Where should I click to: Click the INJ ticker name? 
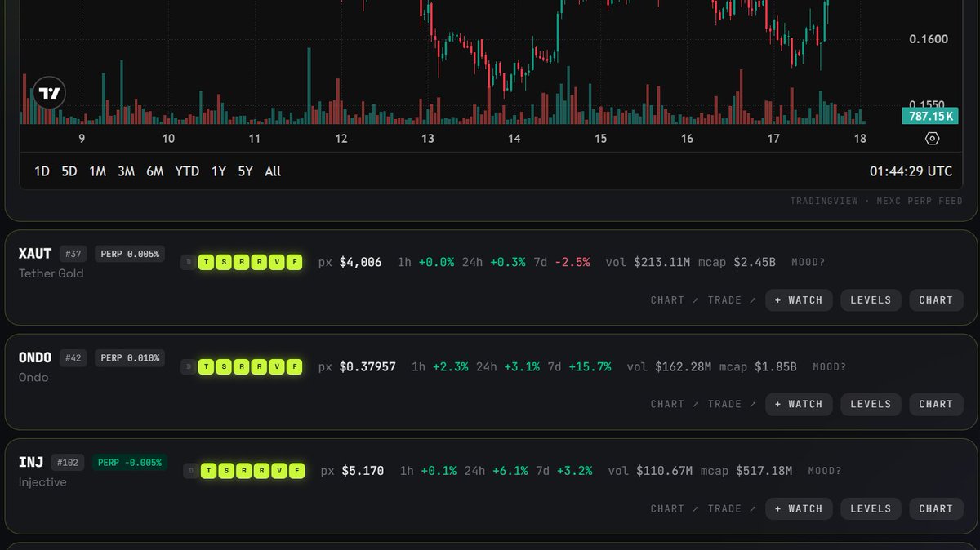31,463
